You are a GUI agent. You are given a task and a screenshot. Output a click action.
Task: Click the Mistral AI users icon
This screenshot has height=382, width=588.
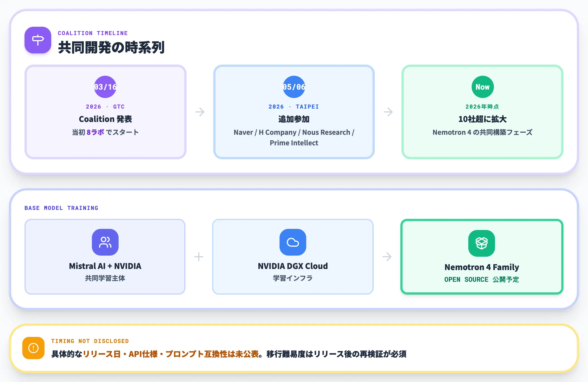tap(105, 242)
